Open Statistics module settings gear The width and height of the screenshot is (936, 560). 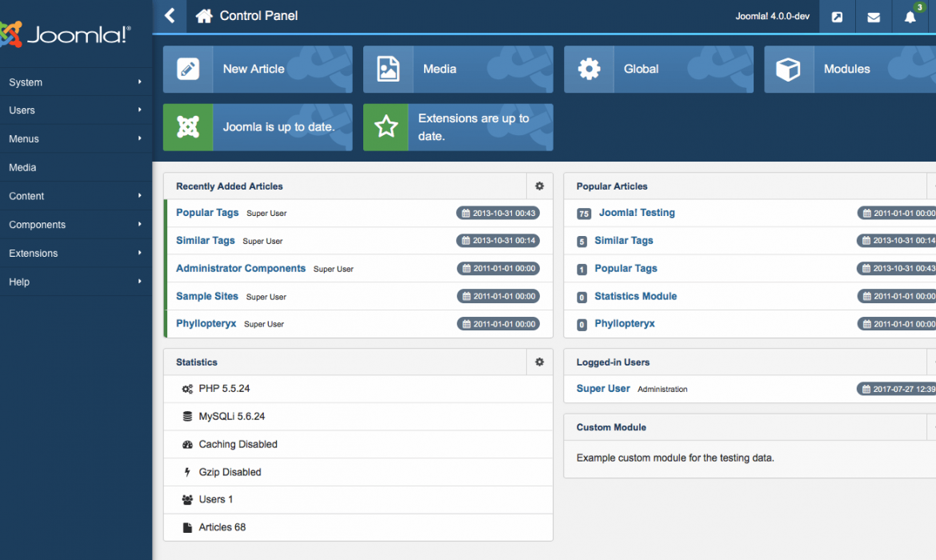(540, 362)
